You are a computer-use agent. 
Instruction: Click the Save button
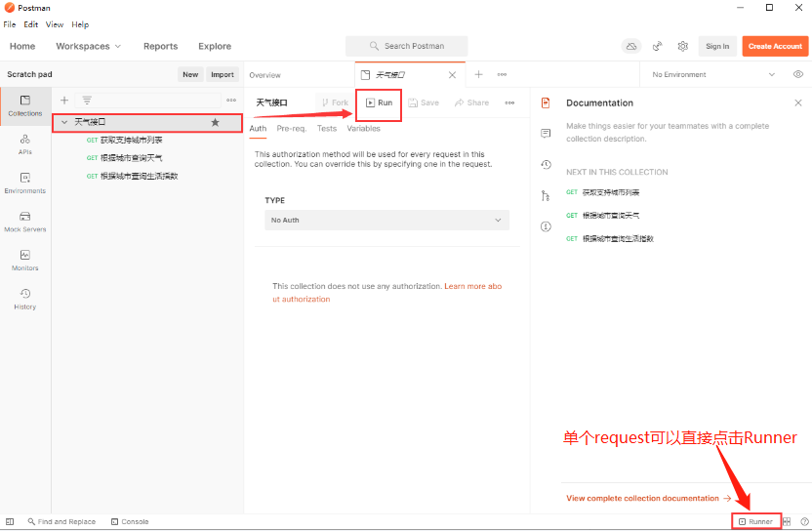pyautogui.click(x=424, y=102)
